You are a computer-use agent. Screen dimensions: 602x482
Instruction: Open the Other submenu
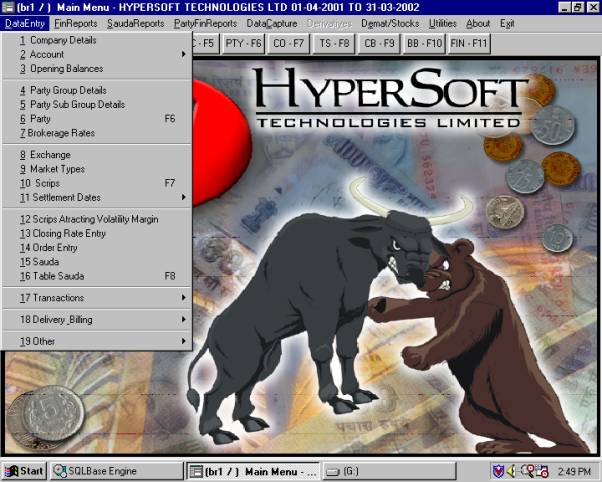point(100,341)
